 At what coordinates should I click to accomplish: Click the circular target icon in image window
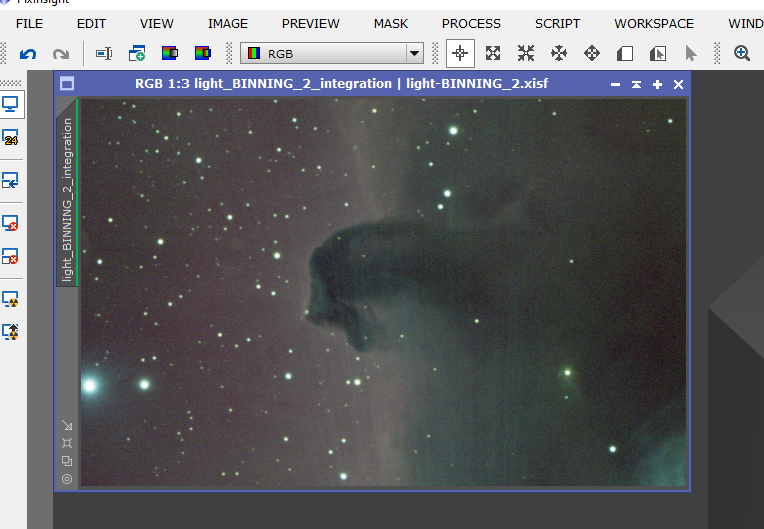point(67,479)
